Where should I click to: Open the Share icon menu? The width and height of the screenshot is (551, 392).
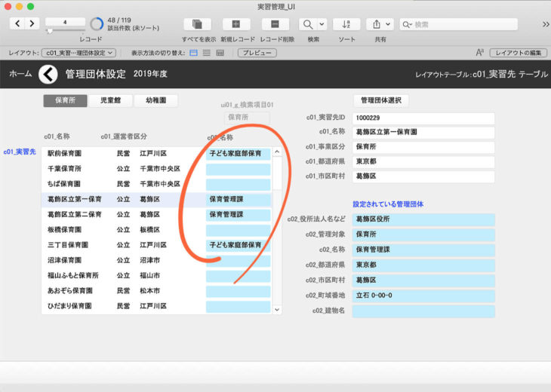click(376, 24)
